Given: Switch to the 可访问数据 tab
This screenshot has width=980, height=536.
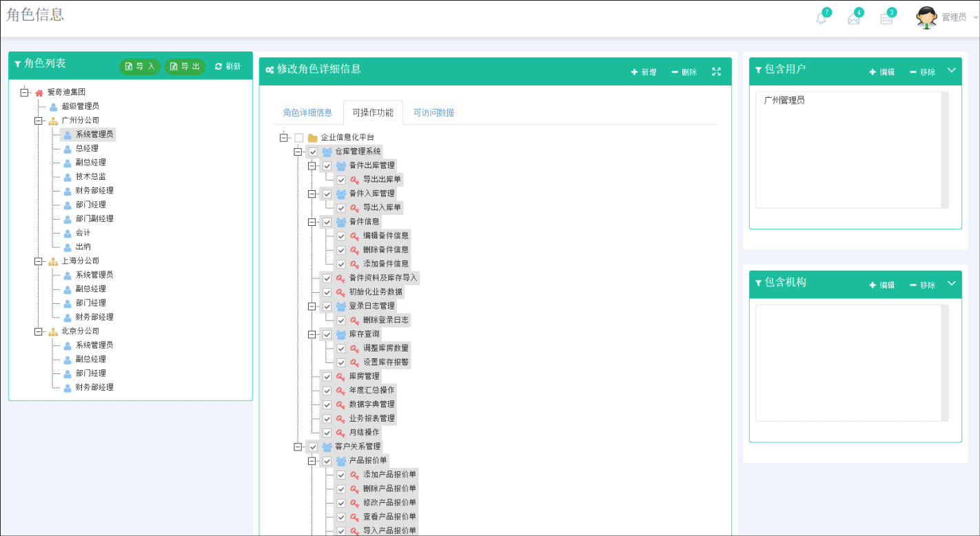Looking at the screenshot, I should 433,112.
